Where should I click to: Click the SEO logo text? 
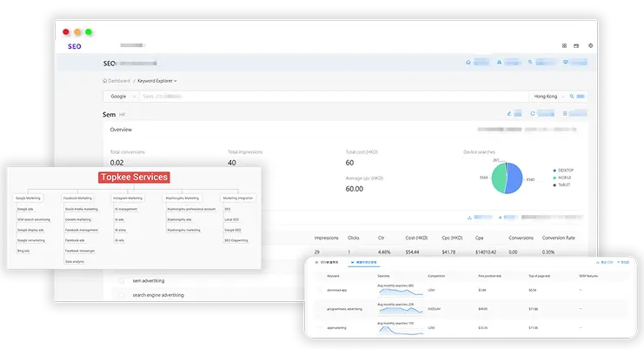tap(74, 46)
